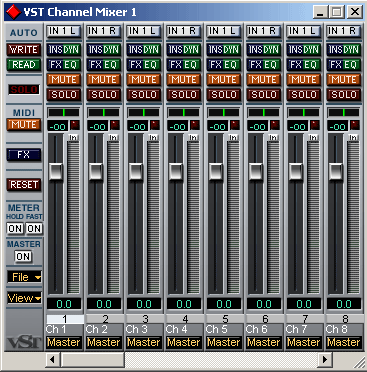
Task: Enable automation WRITE button
Action: pyautogui.click(x=24, y=50)
